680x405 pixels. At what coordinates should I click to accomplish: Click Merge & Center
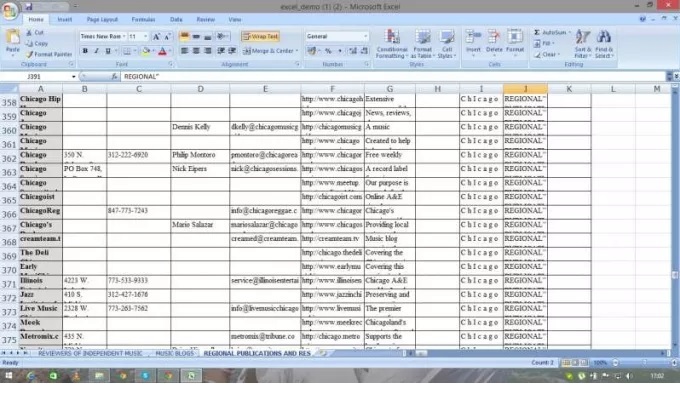pyautogui.click(x=268, y=51)
